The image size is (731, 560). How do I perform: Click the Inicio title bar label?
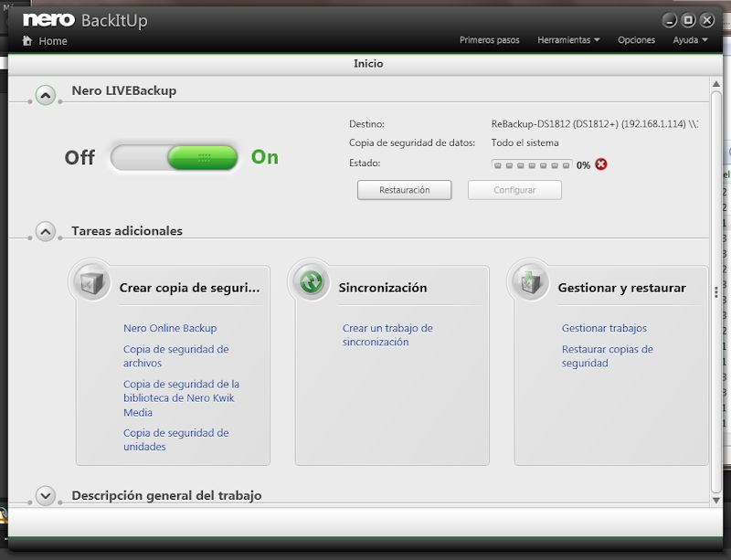368,63
